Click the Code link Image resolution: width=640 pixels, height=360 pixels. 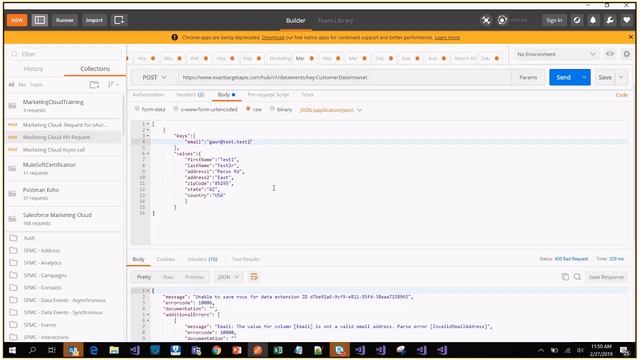click(622, 95)
